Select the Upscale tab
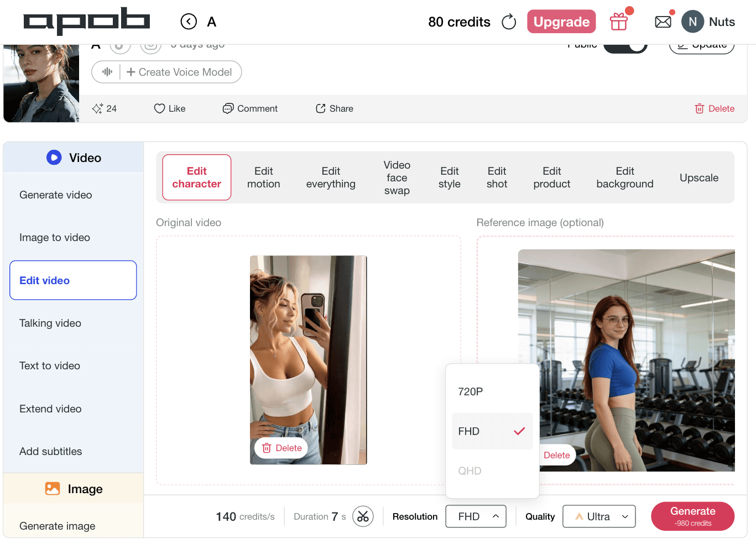Image resolution: width=756 pixels, height=544 pixels. [699, 177]
